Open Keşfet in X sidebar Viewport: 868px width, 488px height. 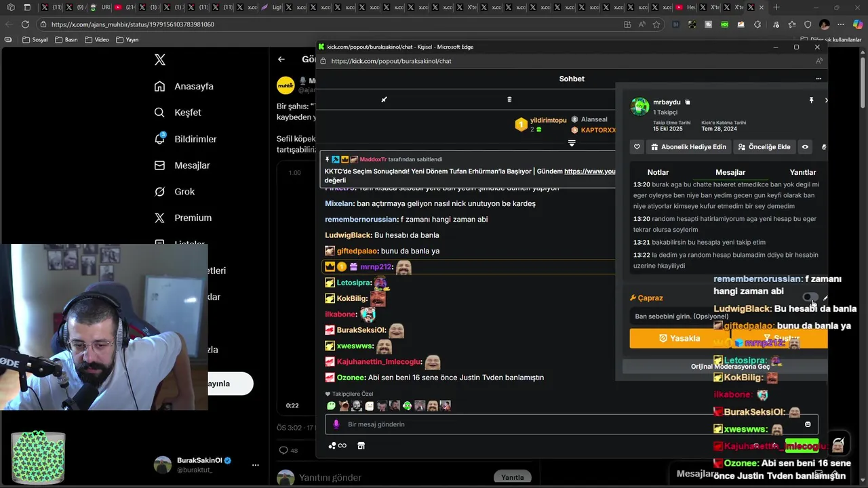click(x=178, y=113)
